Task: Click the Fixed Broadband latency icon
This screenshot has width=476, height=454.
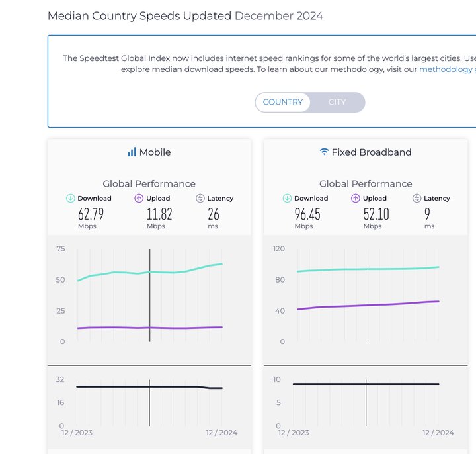Action: pos(417,198)
